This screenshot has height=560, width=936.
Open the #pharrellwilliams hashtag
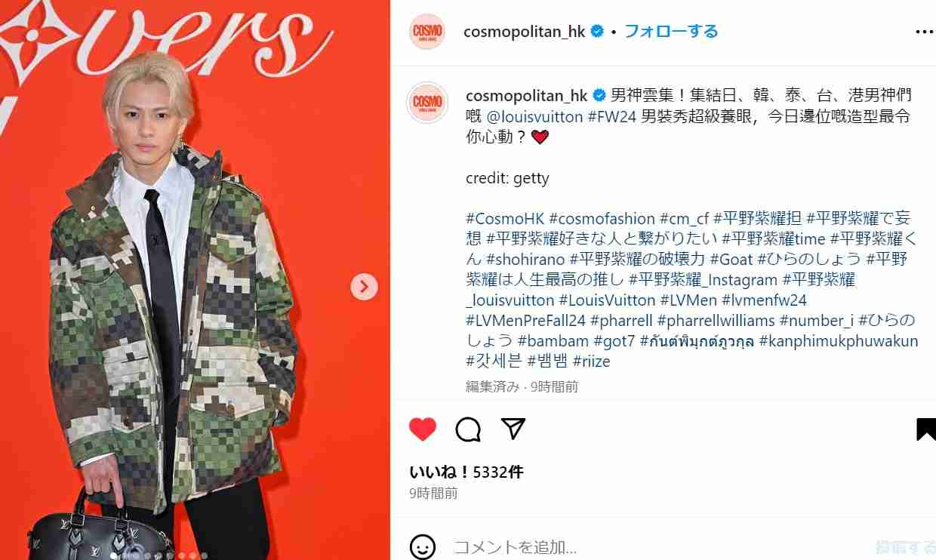point(716,321)
